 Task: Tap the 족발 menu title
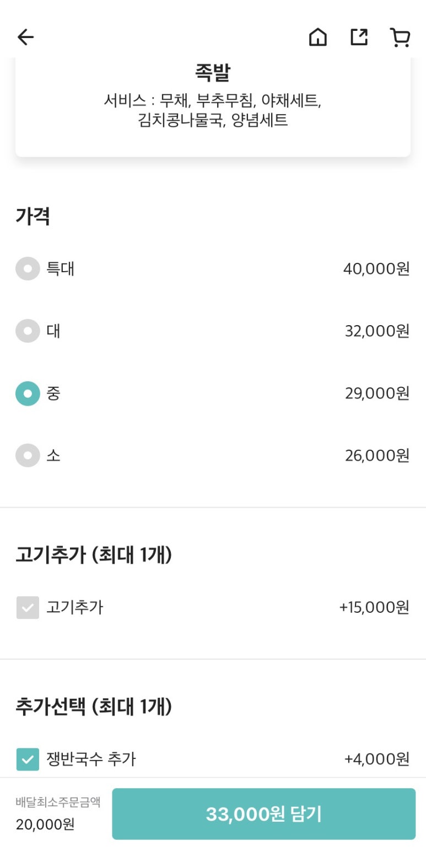tap(213, 72)
